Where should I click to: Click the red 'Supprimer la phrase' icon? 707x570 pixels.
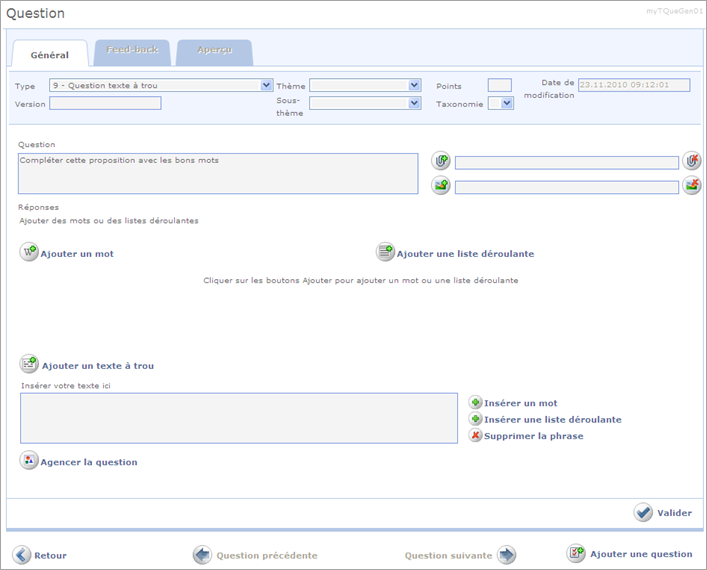[x=476, y=436]
